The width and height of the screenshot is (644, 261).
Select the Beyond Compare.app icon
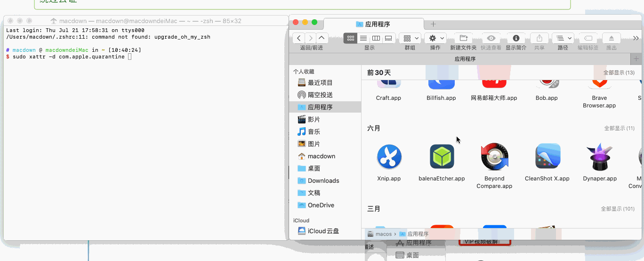tap(494, 157)
